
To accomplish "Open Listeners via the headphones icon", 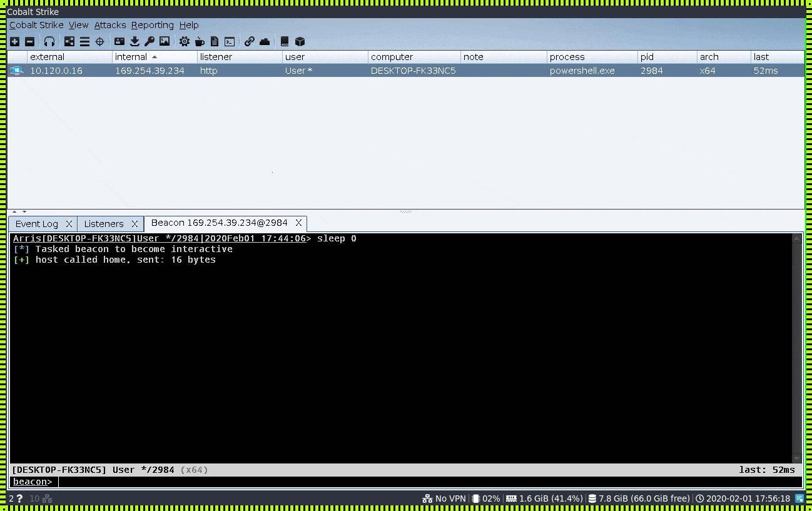I will coord(49,41).
